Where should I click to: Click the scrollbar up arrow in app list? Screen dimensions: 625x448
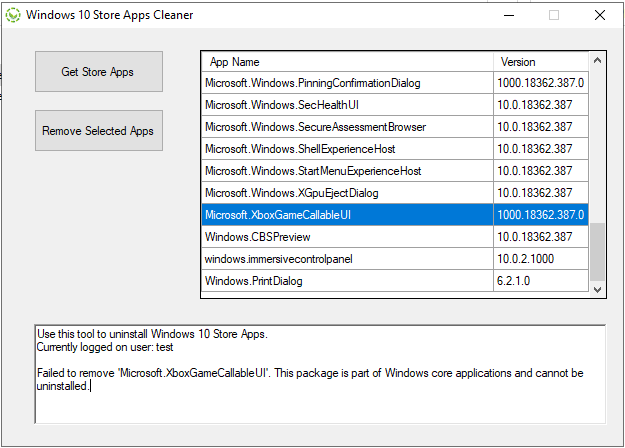(x=597, y=61)
